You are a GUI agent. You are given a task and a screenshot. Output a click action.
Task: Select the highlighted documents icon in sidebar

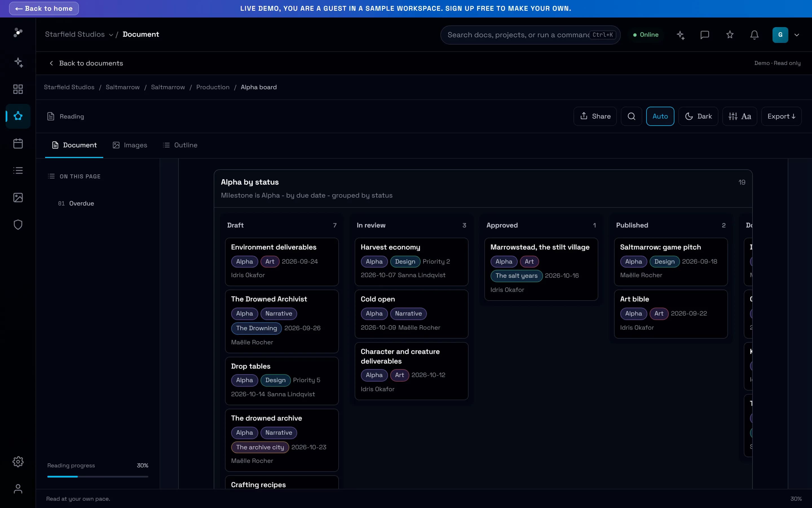(x=18, y=116)
